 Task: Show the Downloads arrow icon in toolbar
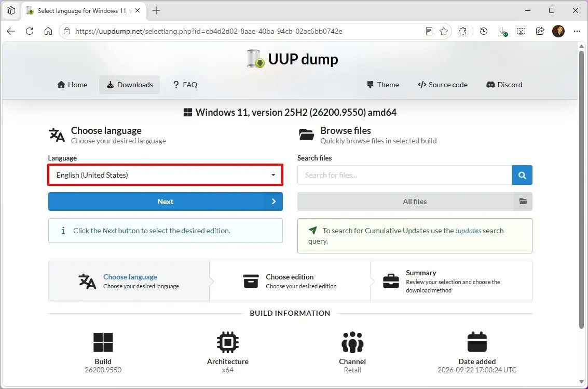pos(503,32)
